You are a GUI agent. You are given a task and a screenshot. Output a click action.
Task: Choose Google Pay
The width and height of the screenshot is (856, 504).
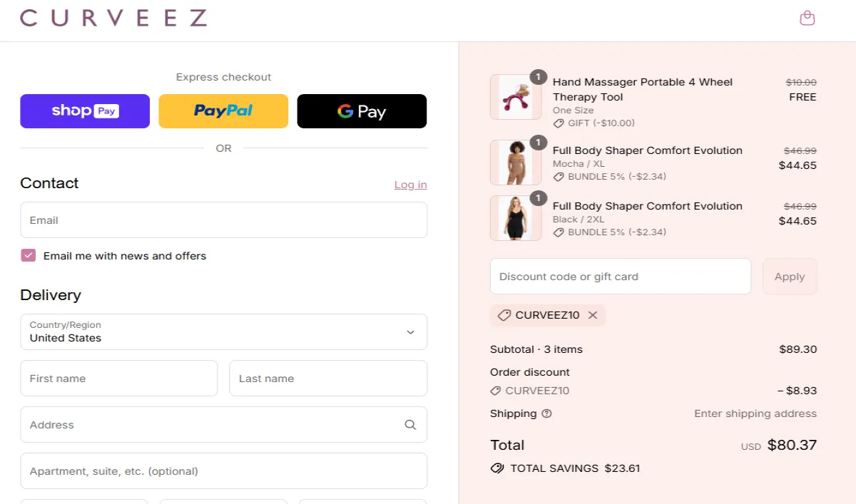pyautogui.click(x=362, y=111)
